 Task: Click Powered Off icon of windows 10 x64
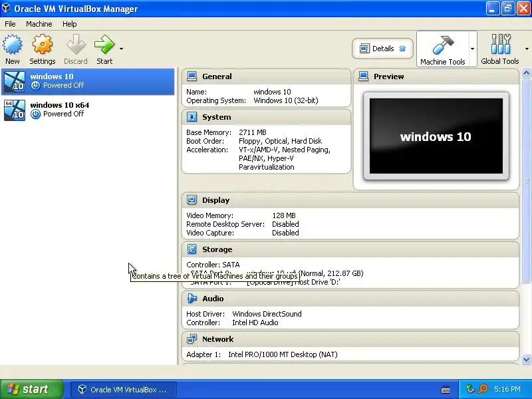coord(35,114)
